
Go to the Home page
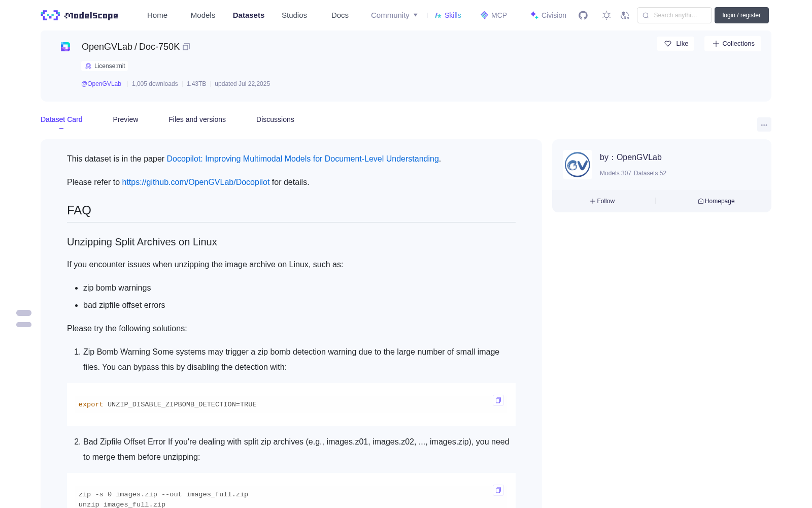coord(157,15)
